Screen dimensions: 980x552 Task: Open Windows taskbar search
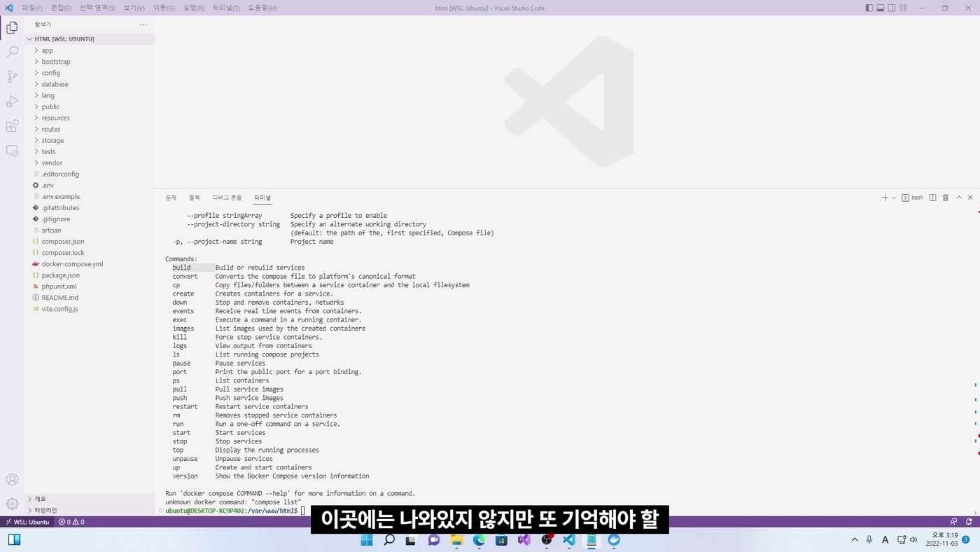pos(389,540)
